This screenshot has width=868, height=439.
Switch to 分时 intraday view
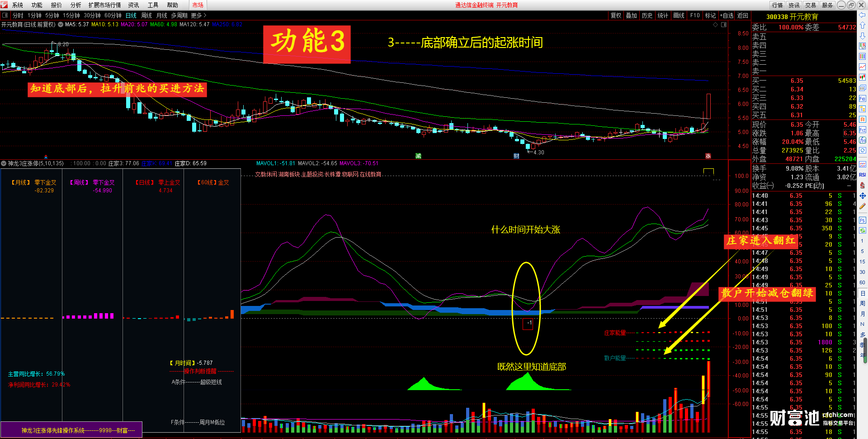click(x=18, y=15)
